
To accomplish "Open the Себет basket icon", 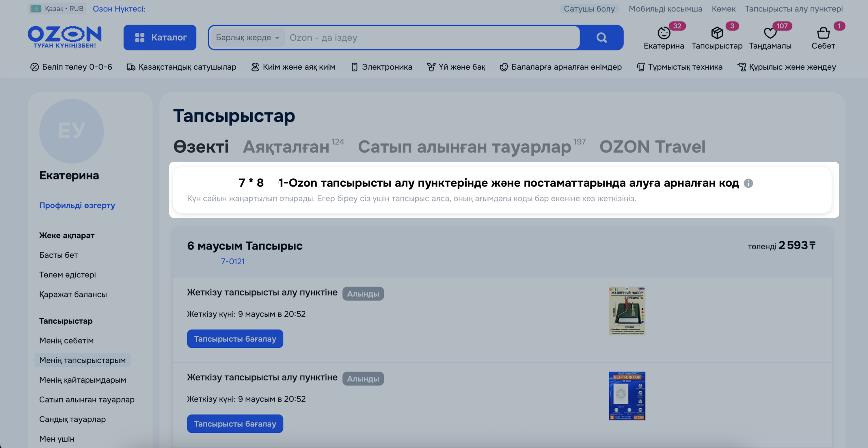I will [823, 33].
